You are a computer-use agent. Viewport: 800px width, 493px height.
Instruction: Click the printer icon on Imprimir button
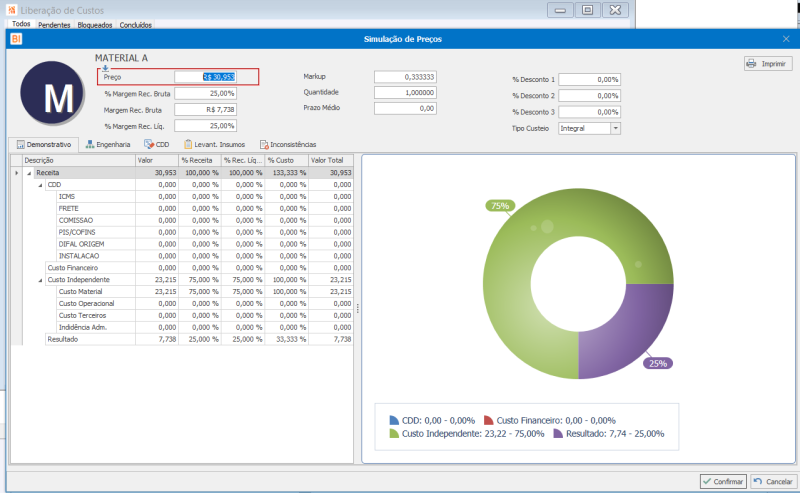[751, 64]
